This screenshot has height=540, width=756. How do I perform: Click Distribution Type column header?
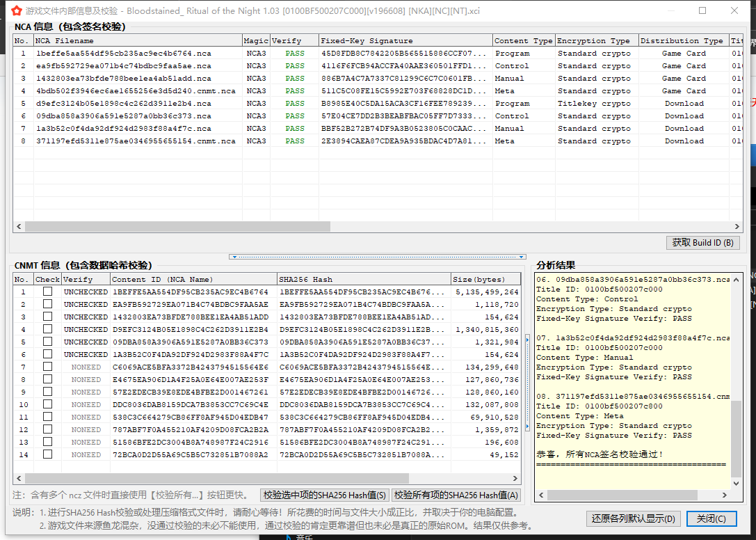point(684,40)
